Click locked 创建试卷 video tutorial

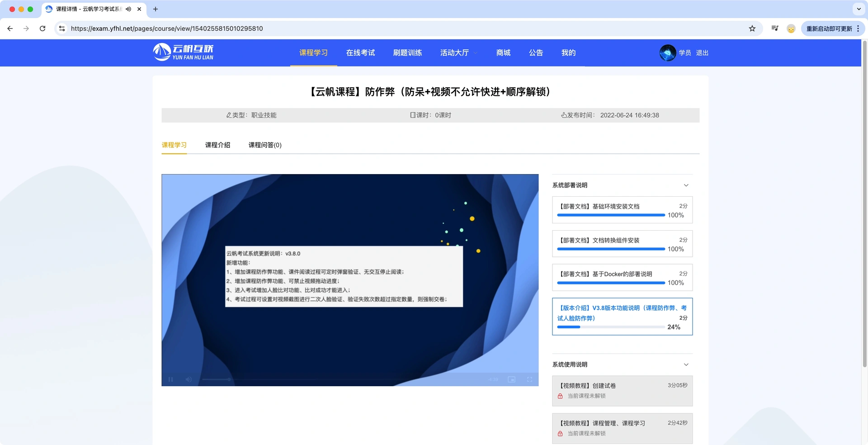tap(622, 391)
